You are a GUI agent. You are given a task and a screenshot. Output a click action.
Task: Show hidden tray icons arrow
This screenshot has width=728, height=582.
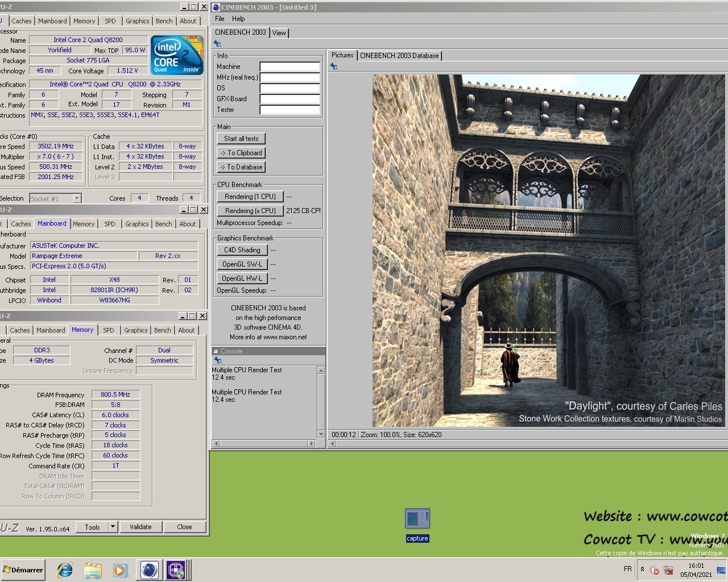(x=642, y=569)
